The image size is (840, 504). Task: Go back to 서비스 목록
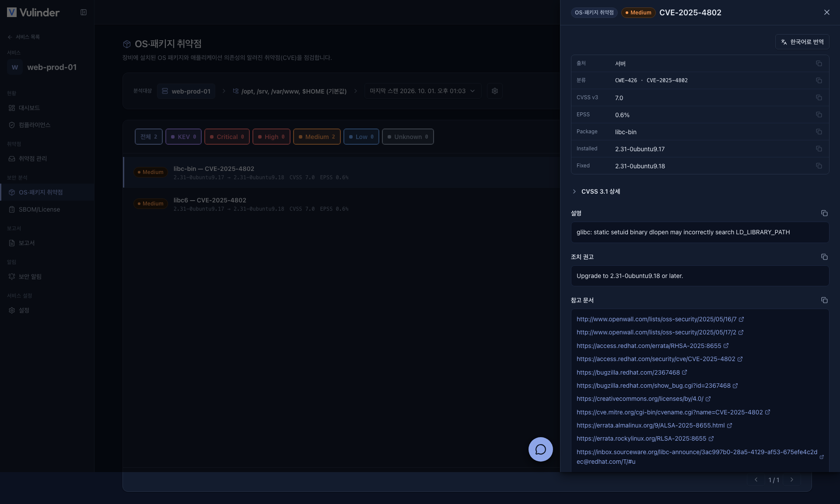coord(24,37)
